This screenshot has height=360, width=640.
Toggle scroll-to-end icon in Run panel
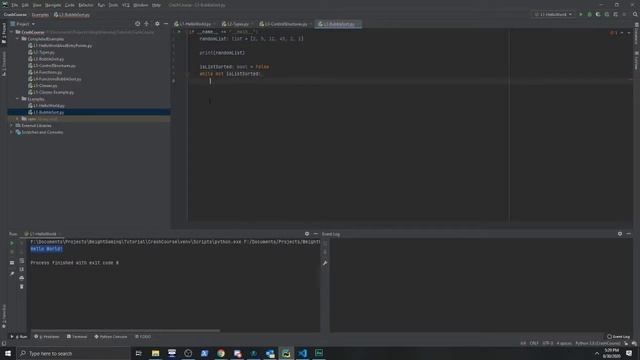[x=22, y=269]
